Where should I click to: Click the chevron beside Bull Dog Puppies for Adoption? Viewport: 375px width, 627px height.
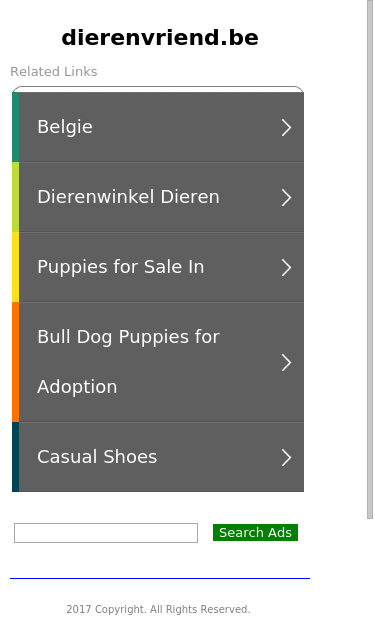[286, 362]
